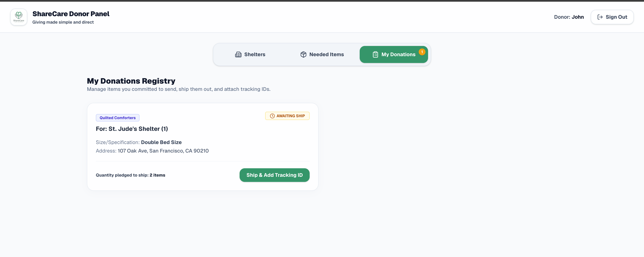Click the Quilted Comforters tag

coord(118,118)
